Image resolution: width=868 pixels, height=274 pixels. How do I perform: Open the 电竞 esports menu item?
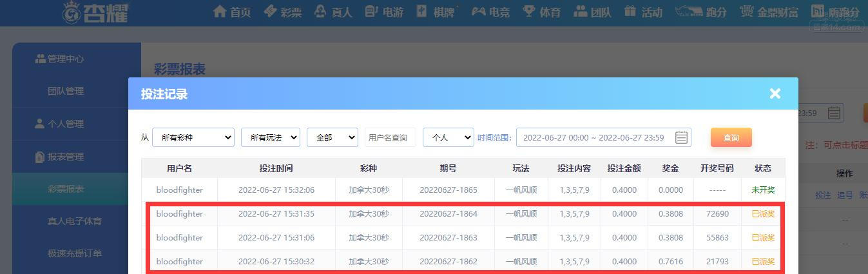click(490, 12)
